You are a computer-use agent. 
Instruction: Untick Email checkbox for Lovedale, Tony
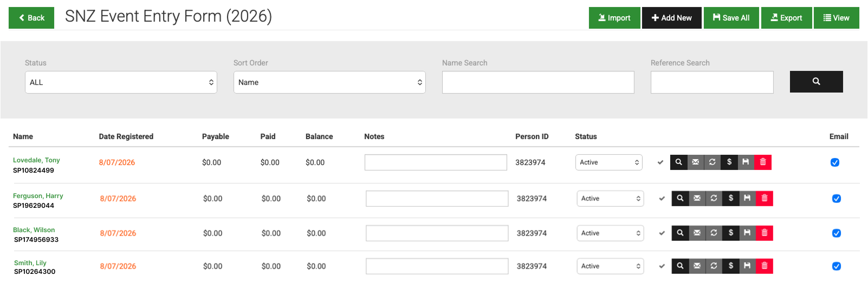pos(835,162)
